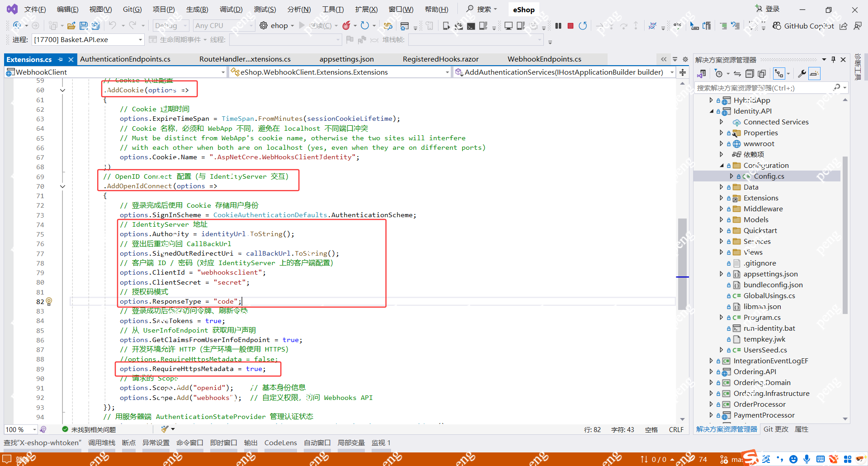Navigate backward using the back arrow icon
The image size is (868, 466).
(17, 26)
